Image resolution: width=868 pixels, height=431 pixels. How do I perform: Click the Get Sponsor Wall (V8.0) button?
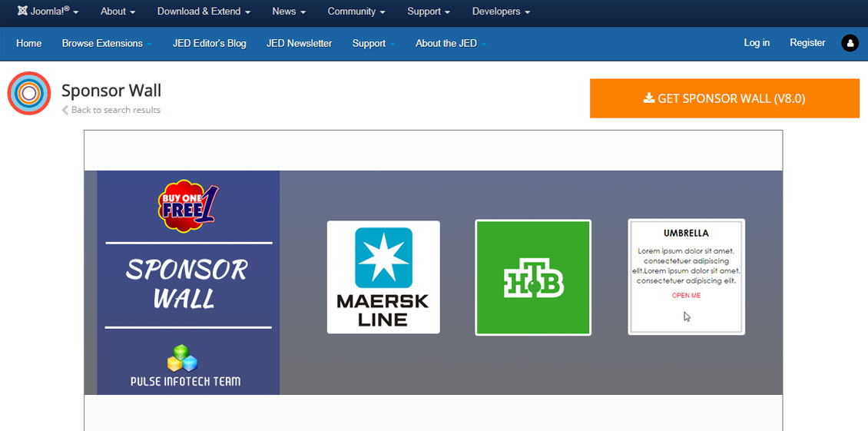pos(724,98)
